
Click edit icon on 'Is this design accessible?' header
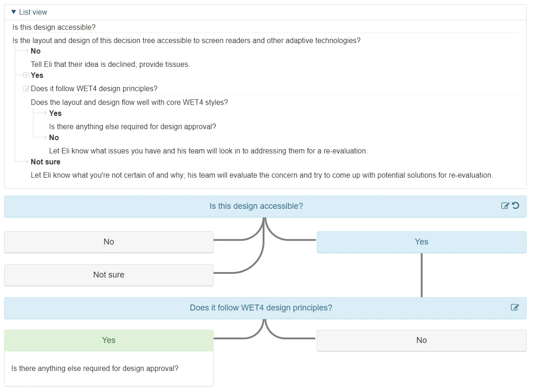pos(505,206)
